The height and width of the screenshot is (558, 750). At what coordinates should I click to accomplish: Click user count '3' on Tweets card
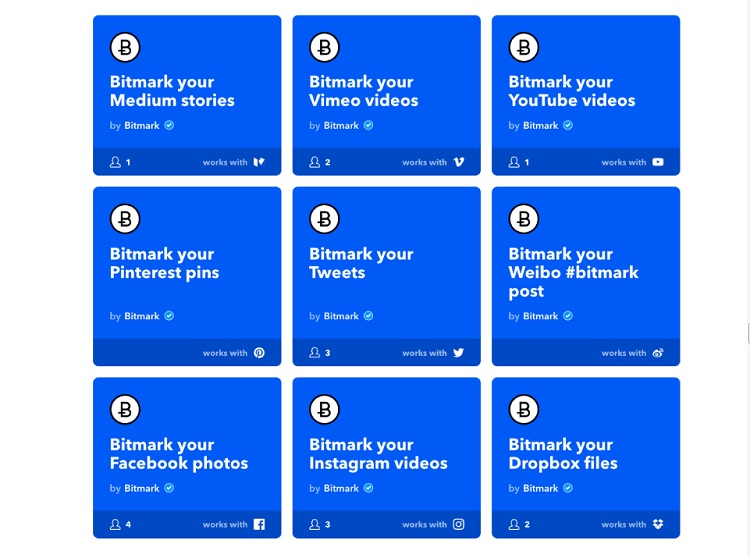click(x=328, y=353)
